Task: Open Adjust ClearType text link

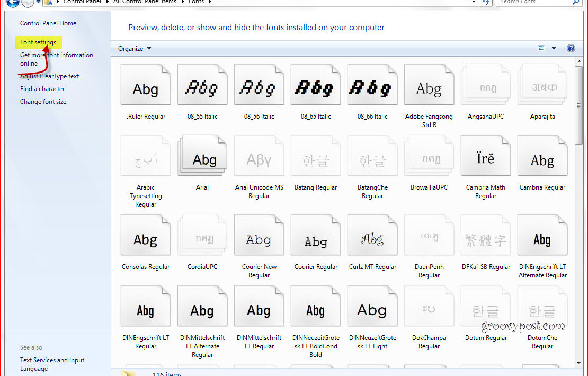Action: 49,76
